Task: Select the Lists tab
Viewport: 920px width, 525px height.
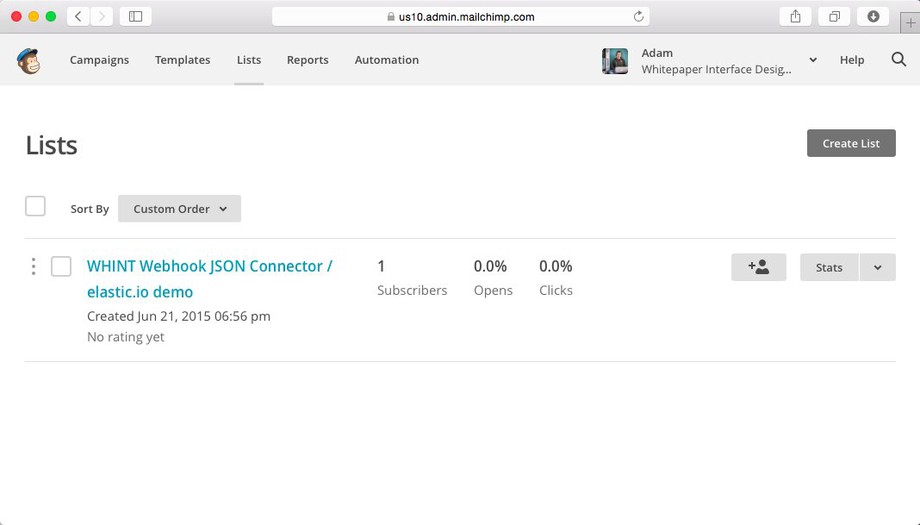Action: 249,60
